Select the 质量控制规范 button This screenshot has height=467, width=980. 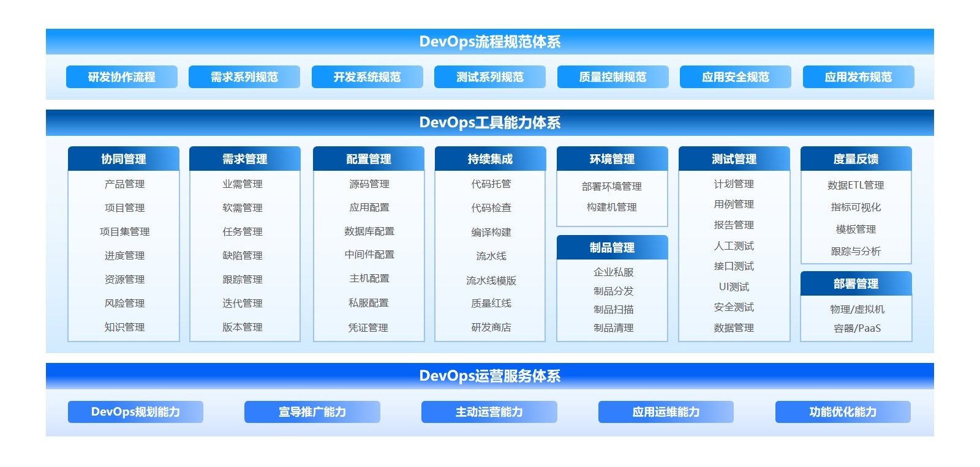pos(612,77)
